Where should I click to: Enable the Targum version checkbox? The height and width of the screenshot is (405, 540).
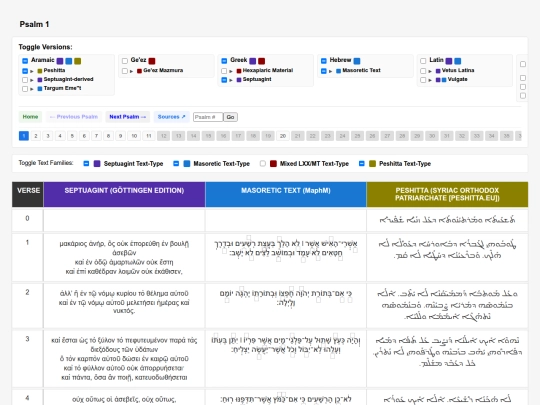click(x=25, y=89)
